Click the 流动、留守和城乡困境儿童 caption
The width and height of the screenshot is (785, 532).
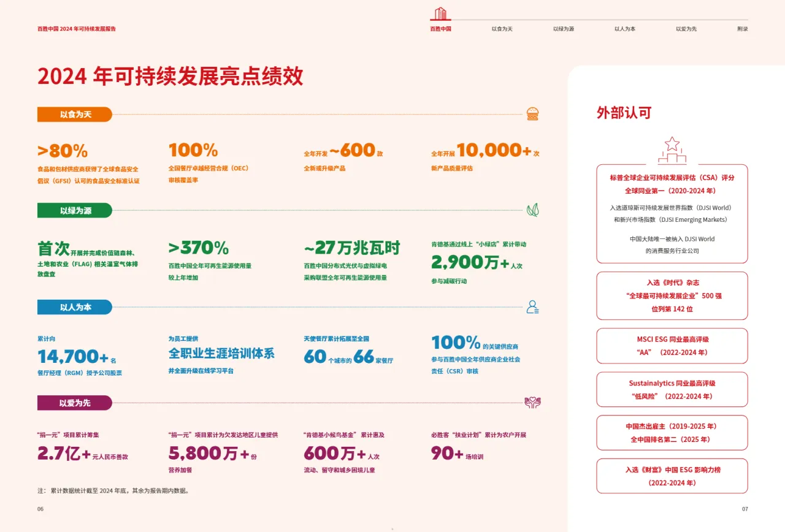(339, 470)
